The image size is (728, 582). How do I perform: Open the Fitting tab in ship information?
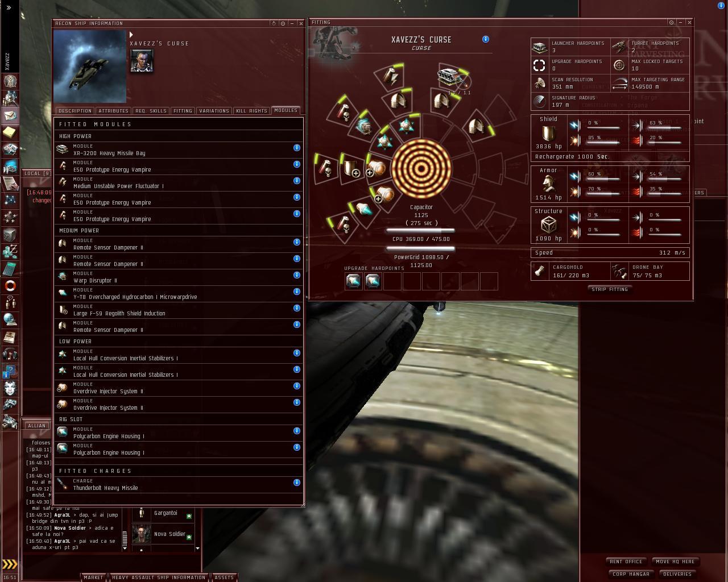(183, 111)
